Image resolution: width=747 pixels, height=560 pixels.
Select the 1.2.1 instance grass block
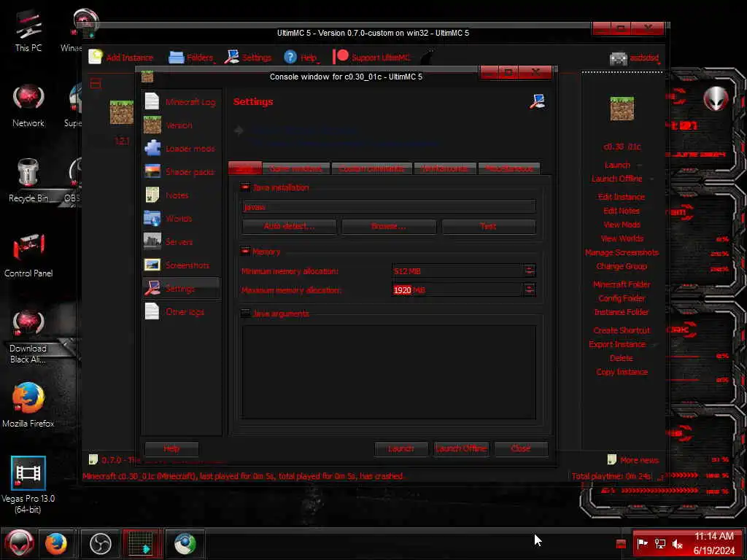122,112
